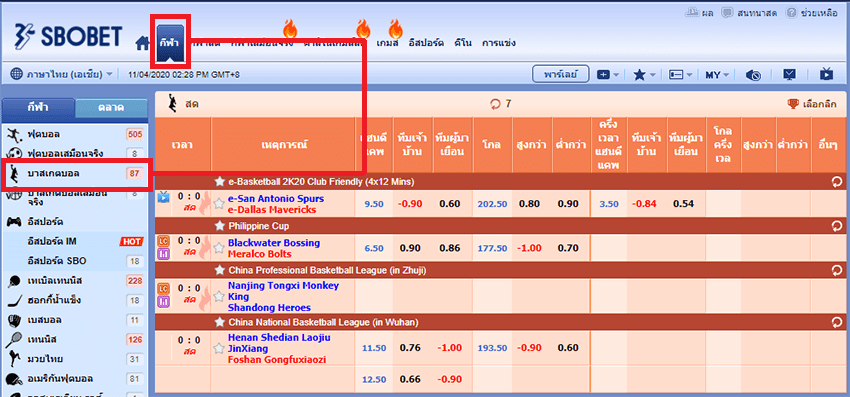
Task: Click under odds 0.70 in Blackwater Bossing row
Action: (x=568, y=248)
